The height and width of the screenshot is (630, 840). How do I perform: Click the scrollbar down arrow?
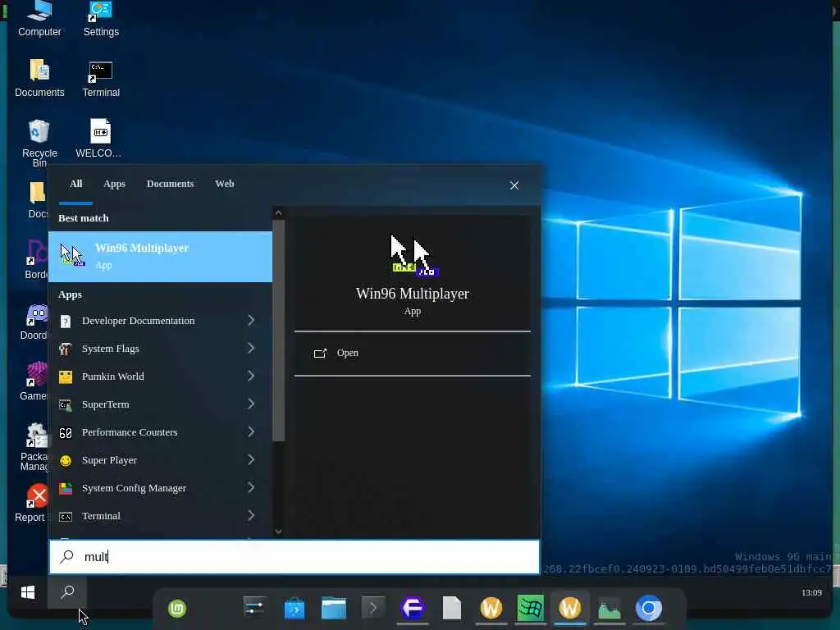(x=278, y=531)
